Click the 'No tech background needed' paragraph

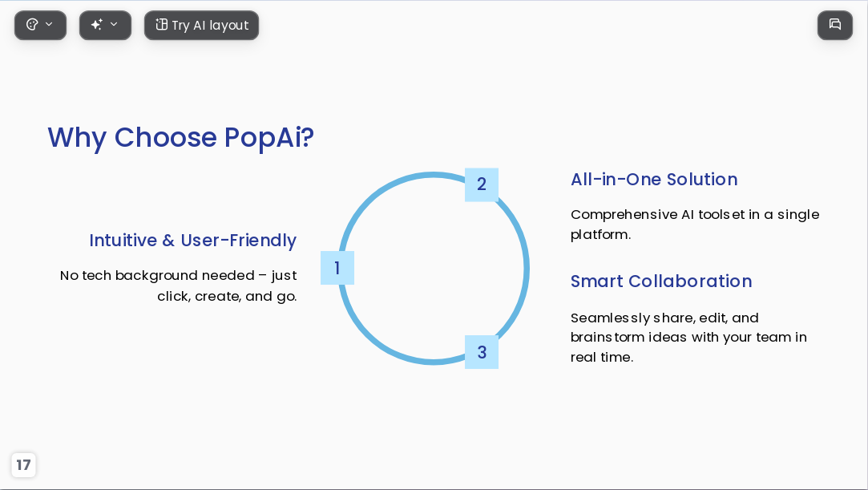(178, 285)
